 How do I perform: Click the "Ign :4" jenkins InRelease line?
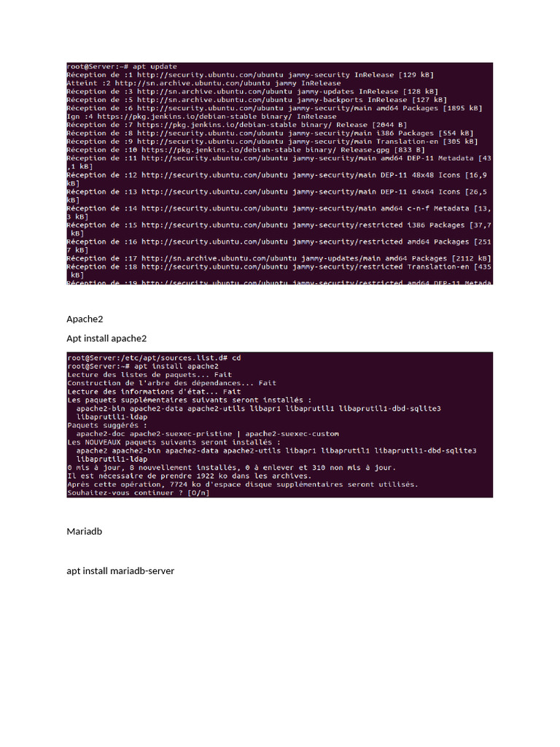click(x=201, y=116)
